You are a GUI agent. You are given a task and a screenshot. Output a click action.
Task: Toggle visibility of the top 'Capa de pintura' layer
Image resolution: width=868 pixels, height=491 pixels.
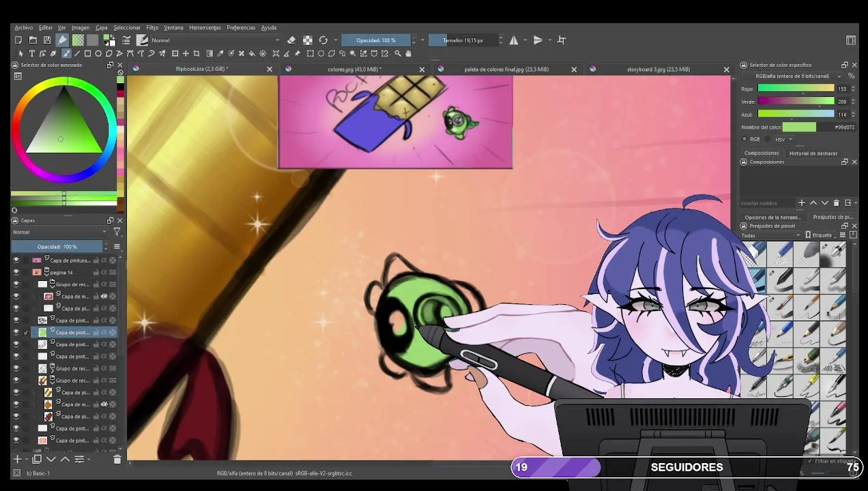pos(16,261)
